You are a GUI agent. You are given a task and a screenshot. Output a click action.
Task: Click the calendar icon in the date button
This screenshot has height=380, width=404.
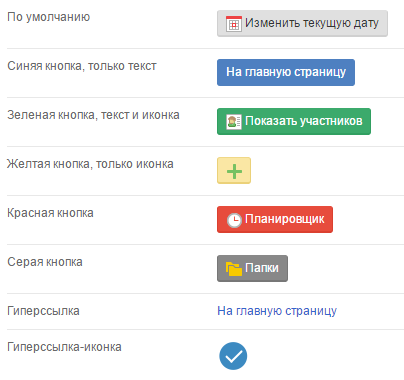point(234,24)
